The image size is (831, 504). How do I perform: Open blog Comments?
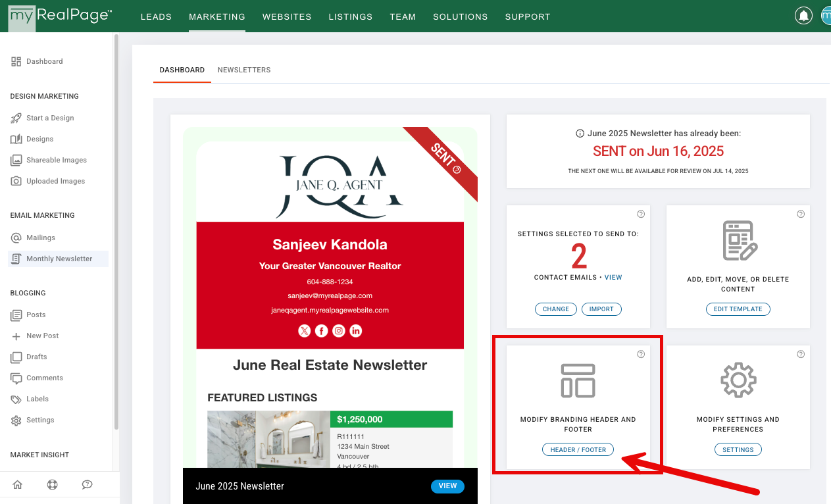pyautogui.click(x=43, y=378)
